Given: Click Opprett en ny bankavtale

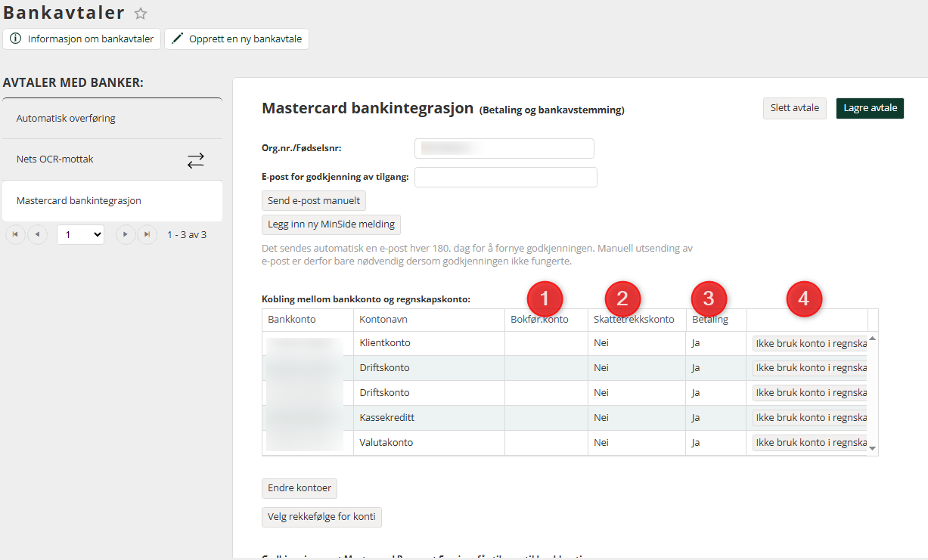Looking at the screenshot, I should pyautogui.click(x=237, y=39).
